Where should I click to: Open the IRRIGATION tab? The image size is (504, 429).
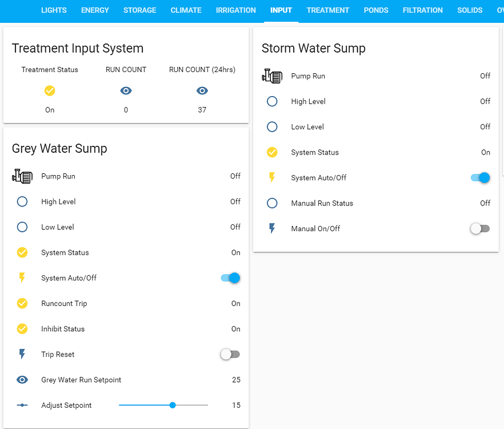click(x=235, y=10)
